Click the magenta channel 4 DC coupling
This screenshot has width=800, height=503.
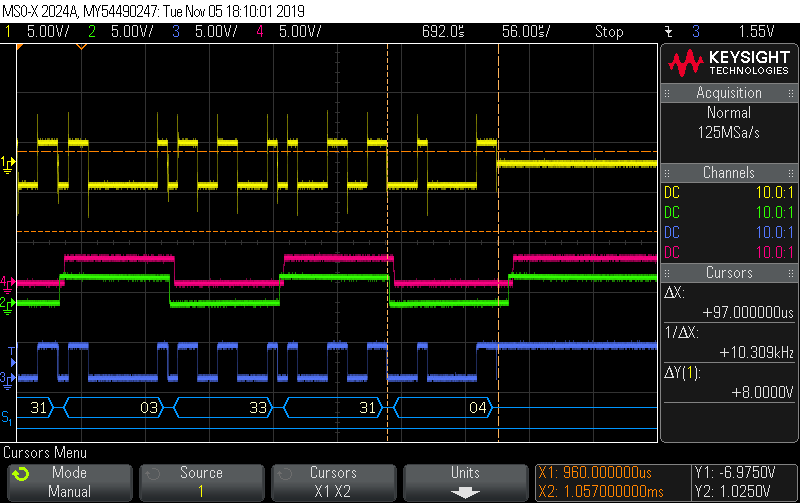pyautogui.click(x=672, y=252)
